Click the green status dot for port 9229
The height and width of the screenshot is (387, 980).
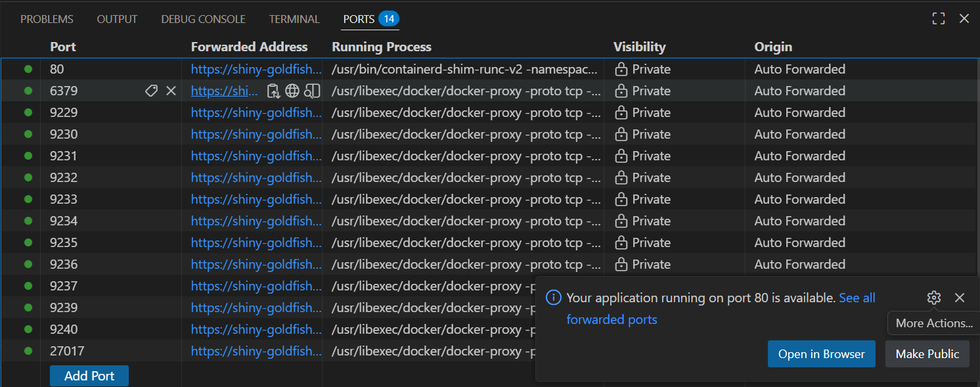[x=28, y=113]
